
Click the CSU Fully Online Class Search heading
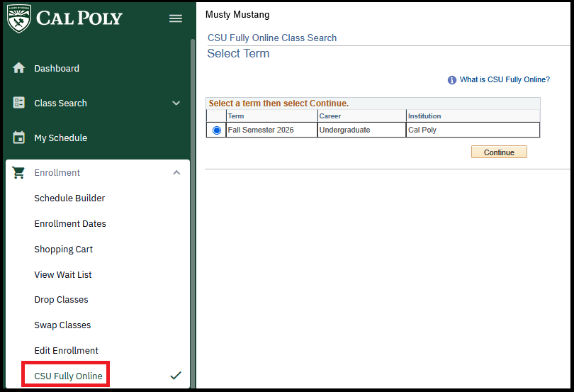(x=272, y=38)
